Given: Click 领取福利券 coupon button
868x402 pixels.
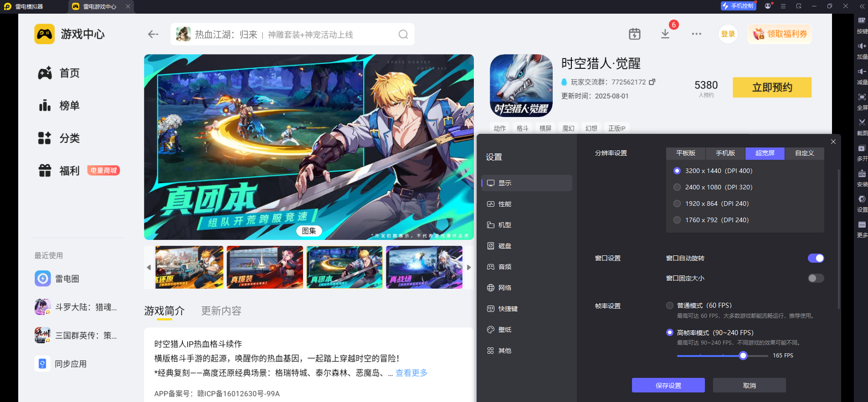Looking at the screenshot, I should coord(780,34).
